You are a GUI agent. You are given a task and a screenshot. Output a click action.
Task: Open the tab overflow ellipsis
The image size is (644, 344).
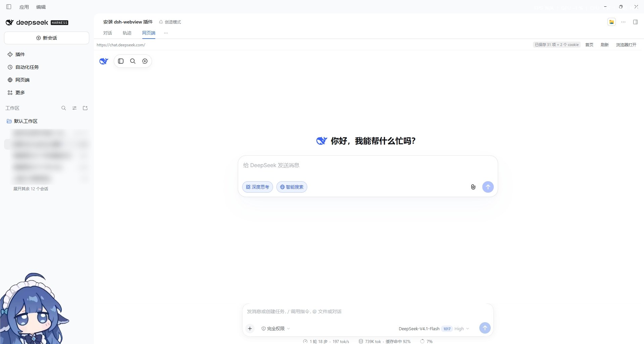point(166,33)
